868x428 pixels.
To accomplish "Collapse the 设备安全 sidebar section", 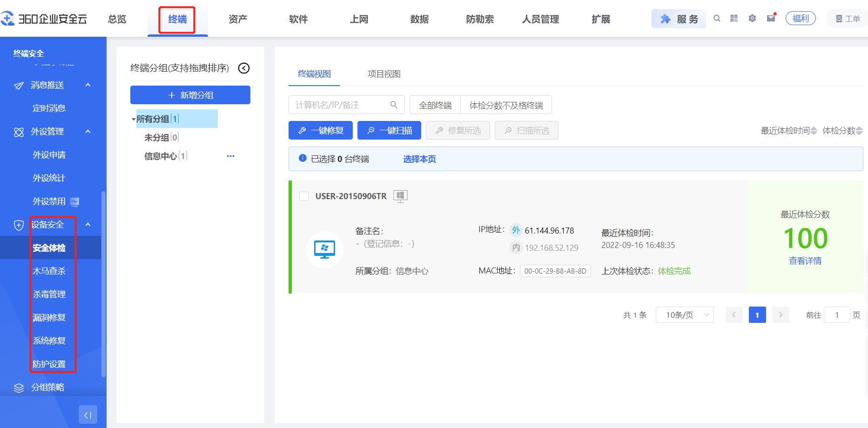I will tap(88, 224).
